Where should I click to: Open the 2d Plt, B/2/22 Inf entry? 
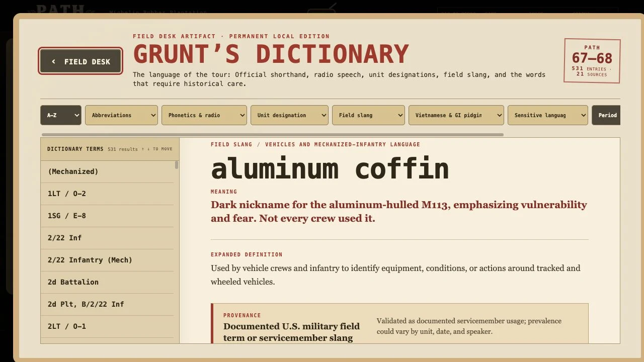click(x=107, y=304)
